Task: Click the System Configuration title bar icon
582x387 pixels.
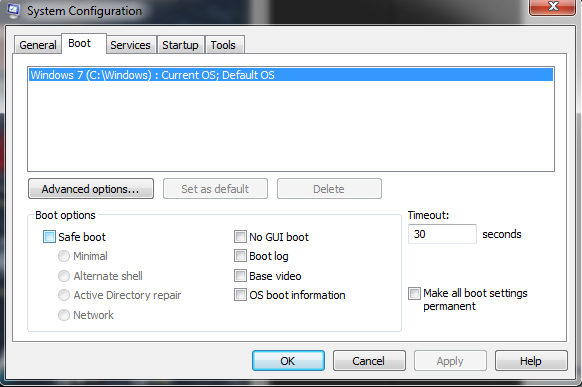Action: tap(13, 10)
